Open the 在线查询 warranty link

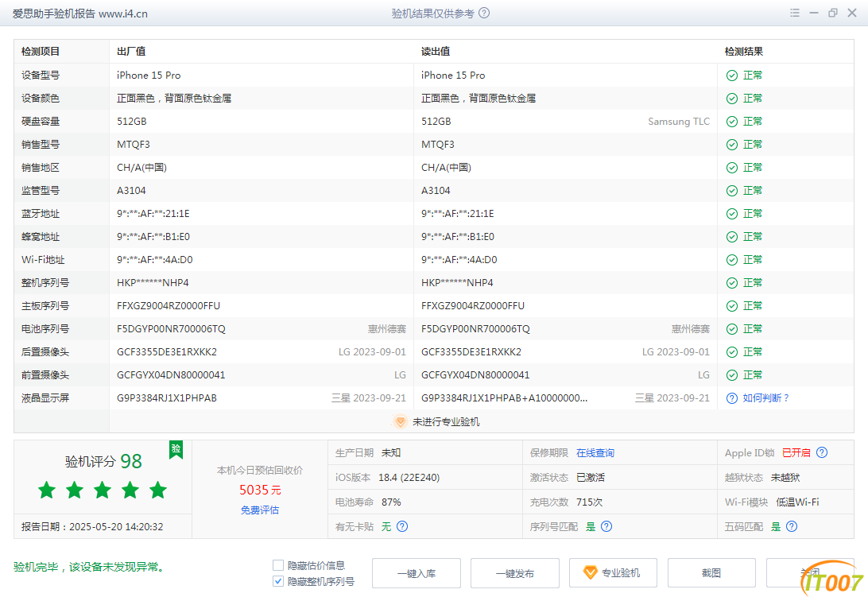(x=595, y=452)
